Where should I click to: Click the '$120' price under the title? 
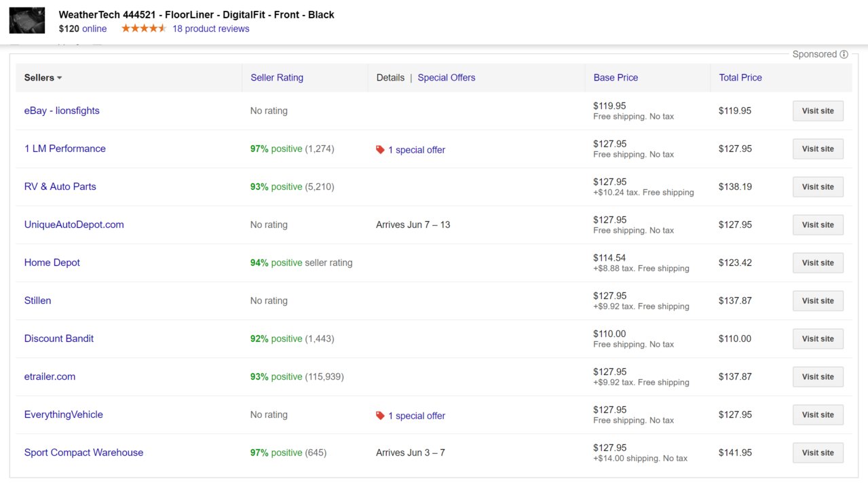69,28
